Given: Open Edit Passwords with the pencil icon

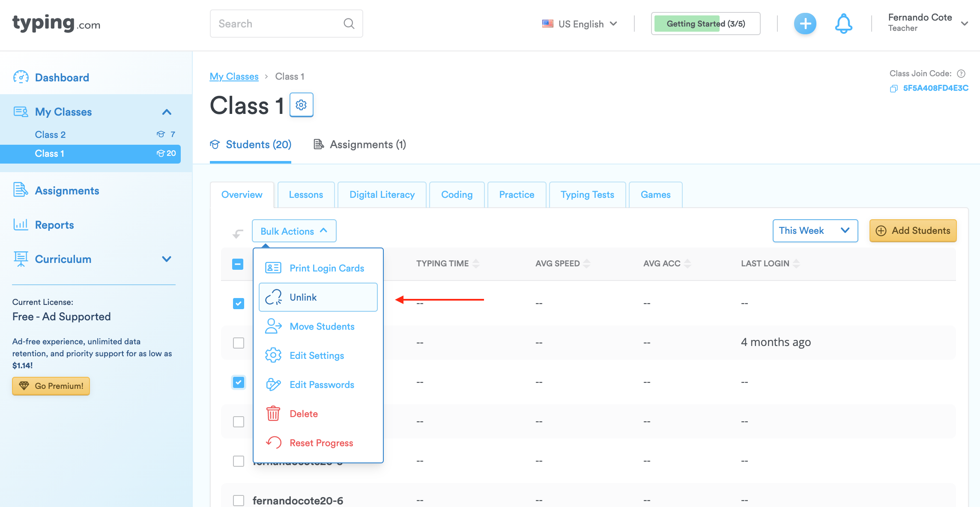Looking at the screenshot, I should [x=273, y=384].
